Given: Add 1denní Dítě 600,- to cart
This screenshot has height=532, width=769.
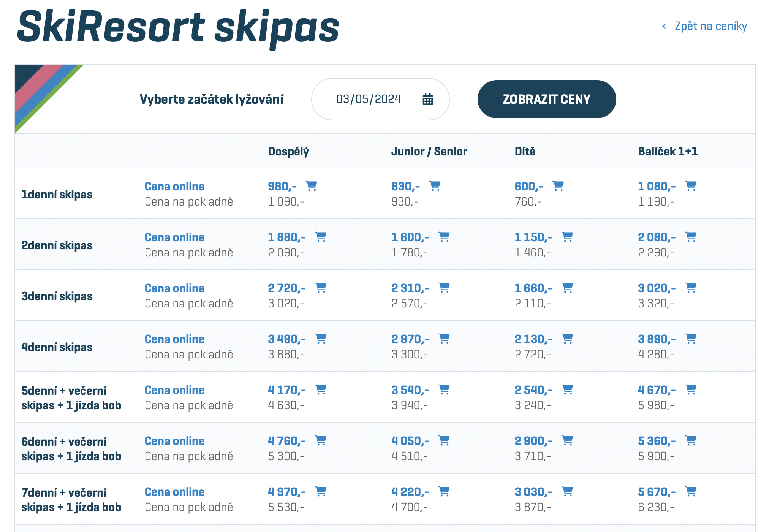Looking at the screenshot, I should click(558, 186).
